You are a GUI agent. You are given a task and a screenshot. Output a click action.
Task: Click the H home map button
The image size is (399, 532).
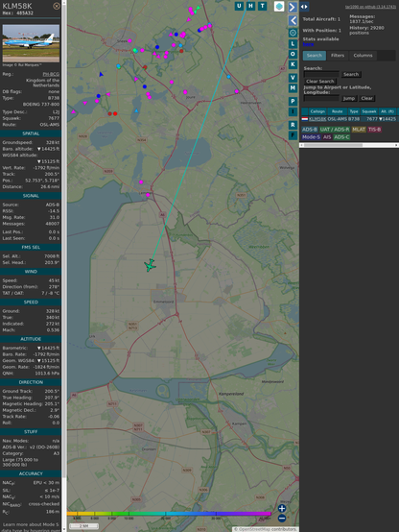[x=250, y=6]
